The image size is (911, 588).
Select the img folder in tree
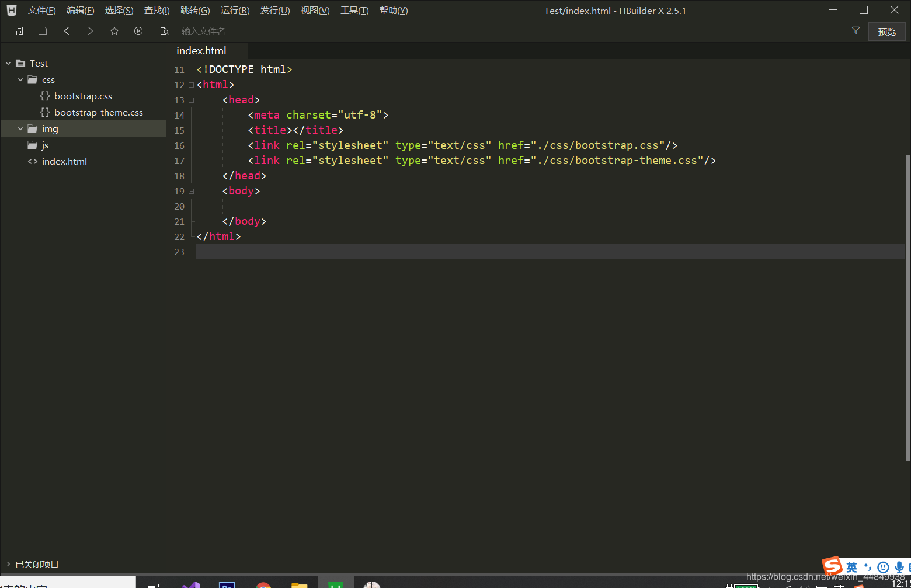coord(50,128)
